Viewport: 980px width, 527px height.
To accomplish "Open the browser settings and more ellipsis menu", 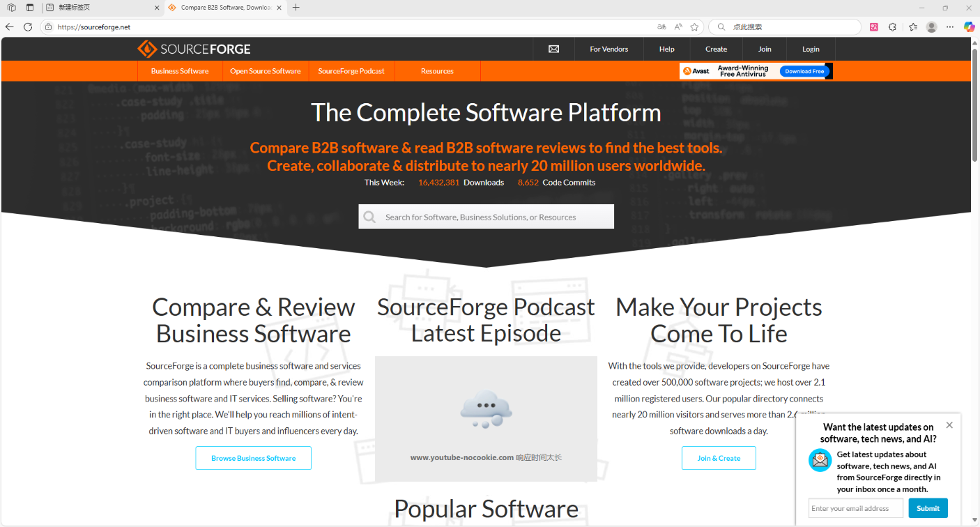I will pyautogui.click(x=950, y=26).
